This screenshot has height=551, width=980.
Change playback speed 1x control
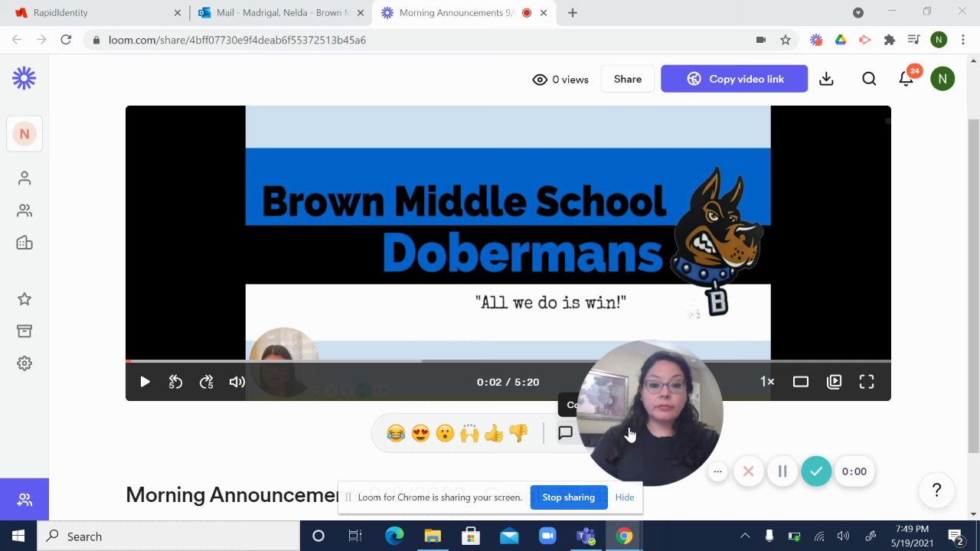click(x=766, y=382)
